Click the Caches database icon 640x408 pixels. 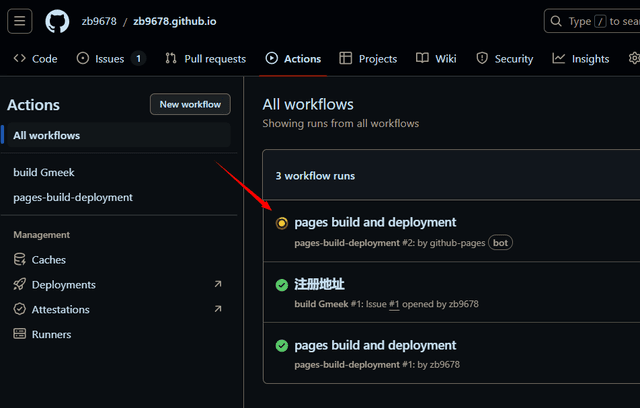click(x=20, y=260)
